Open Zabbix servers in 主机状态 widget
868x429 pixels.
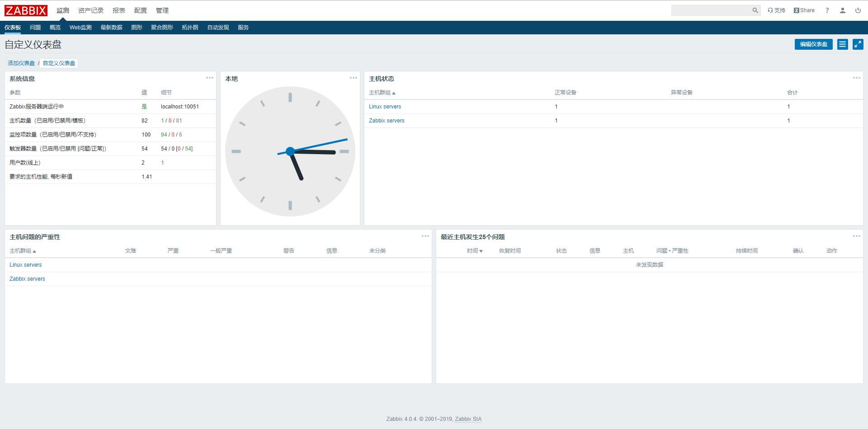387,121
